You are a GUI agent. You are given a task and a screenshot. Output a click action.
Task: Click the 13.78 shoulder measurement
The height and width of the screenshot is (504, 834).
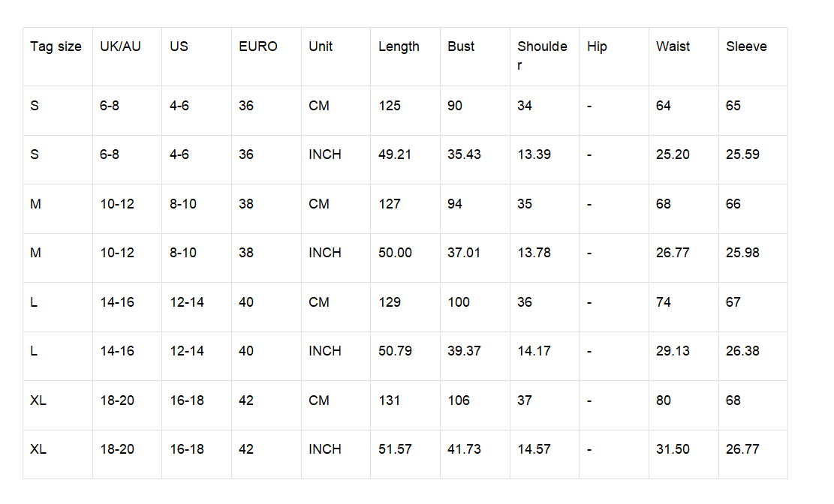click(x=534, y=253)
